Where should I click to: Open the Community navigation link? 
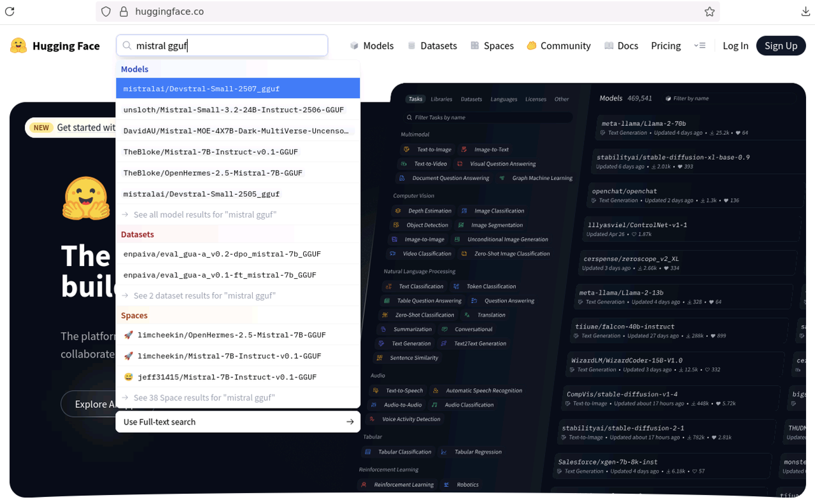[x=559, y=46]
